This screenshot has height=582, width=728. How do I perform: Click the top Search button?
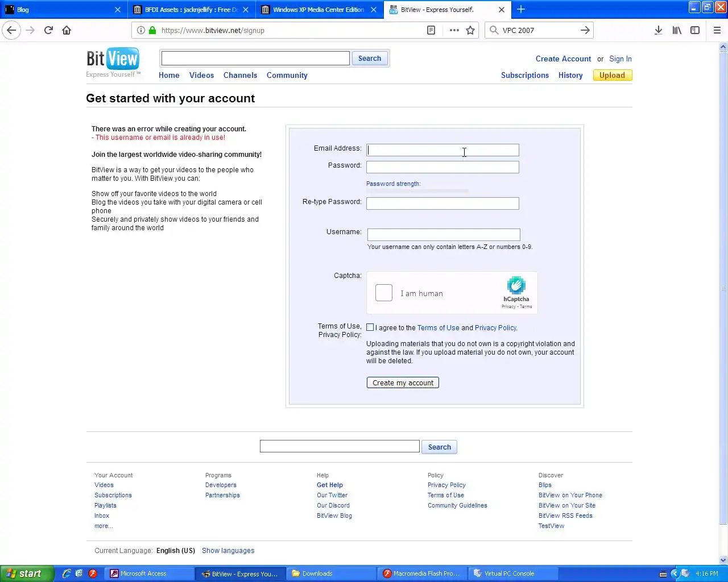370,59
